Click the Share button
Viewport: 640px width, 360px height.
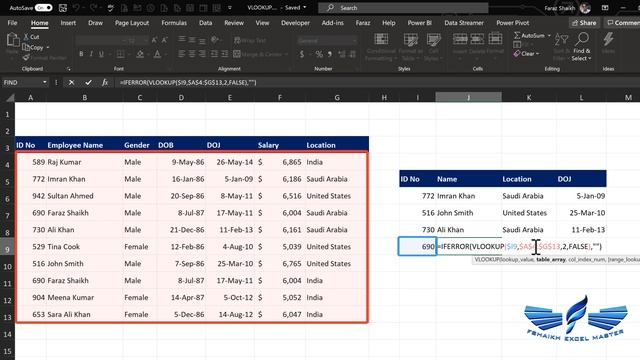pos(584,23)
